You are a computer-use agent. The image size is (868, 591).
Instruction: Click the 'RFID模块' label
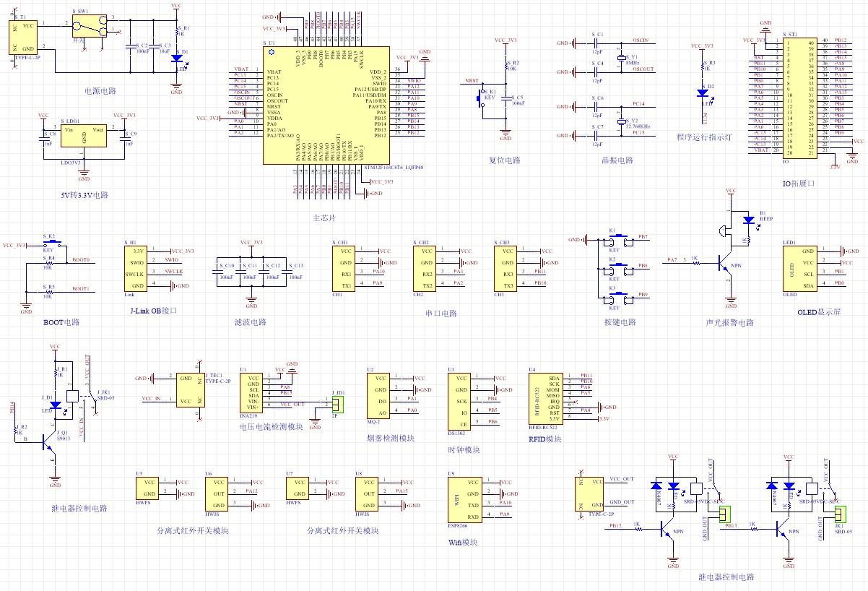coord(544,438)
